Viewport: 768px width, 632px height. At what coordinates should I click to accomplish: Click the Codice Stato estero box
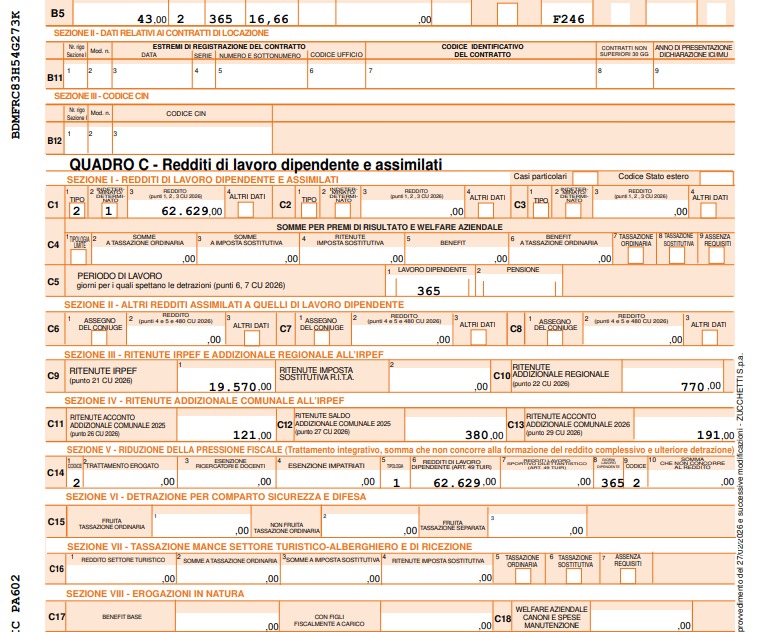tap(717, 177)
